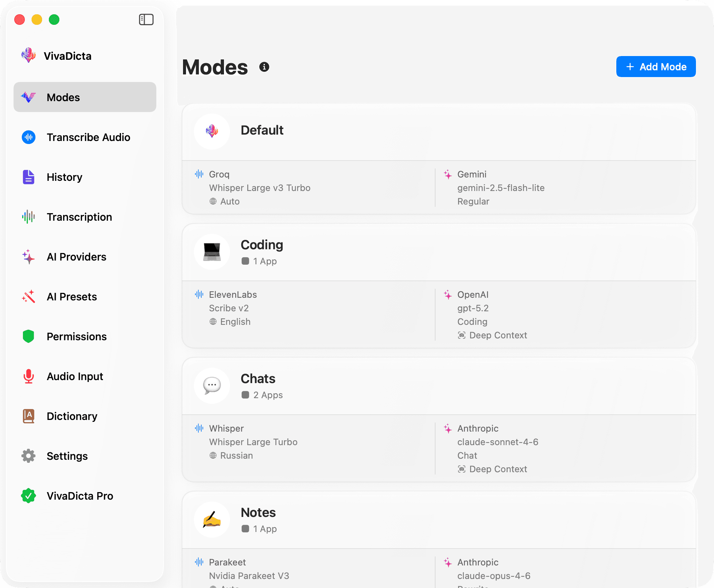The width and height of the screenshot is (714, 588).
Task: Select the Audio Input microphone icon
Action: [x=28, y=376]
